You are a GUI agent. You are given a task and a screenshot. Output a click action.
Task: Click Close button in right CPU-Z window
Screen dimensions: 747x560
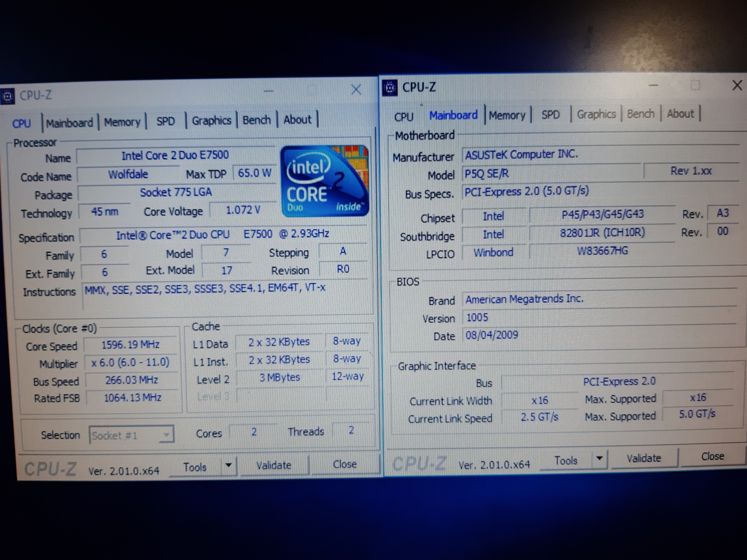713,456
